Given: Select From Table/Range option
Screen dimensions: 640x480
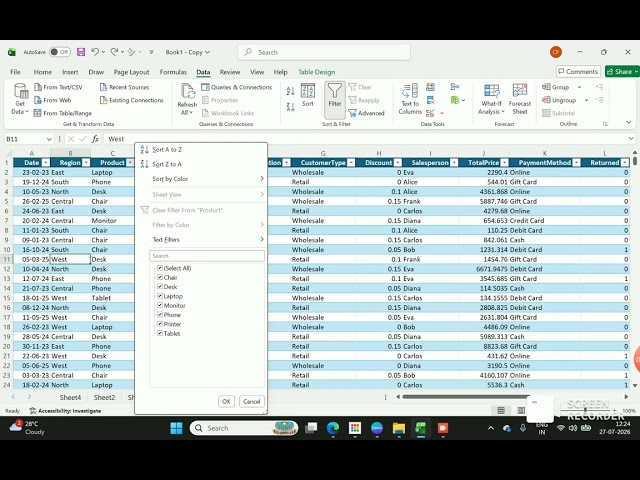Looking at the screenshot, I should 63,113.
